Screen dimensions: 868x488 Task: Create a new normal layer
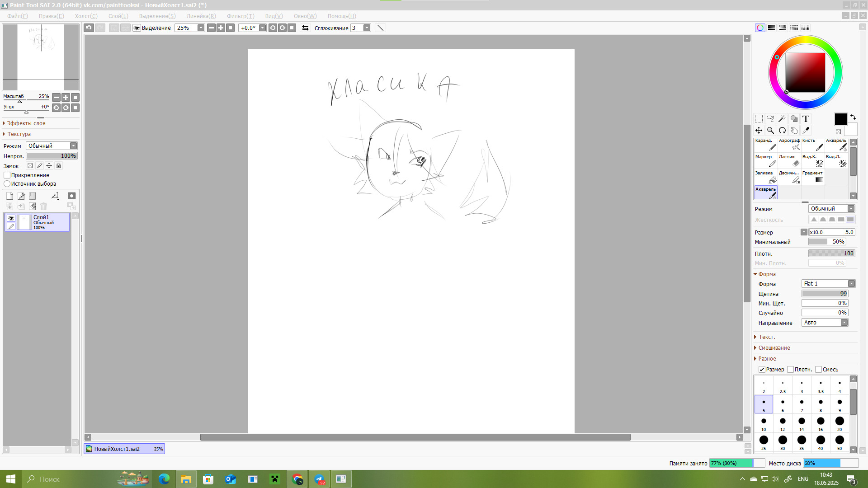coord(9,196)
